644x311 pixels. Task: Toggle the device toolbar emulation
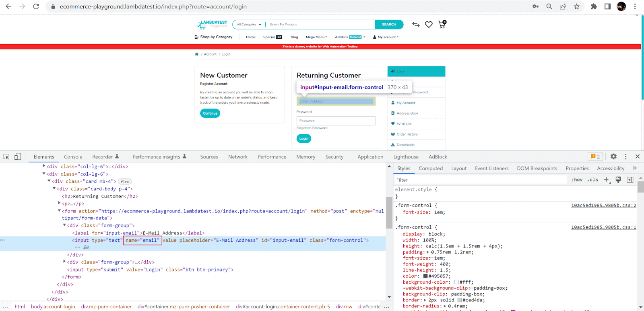pyautogui.click(x=18, y=157)
